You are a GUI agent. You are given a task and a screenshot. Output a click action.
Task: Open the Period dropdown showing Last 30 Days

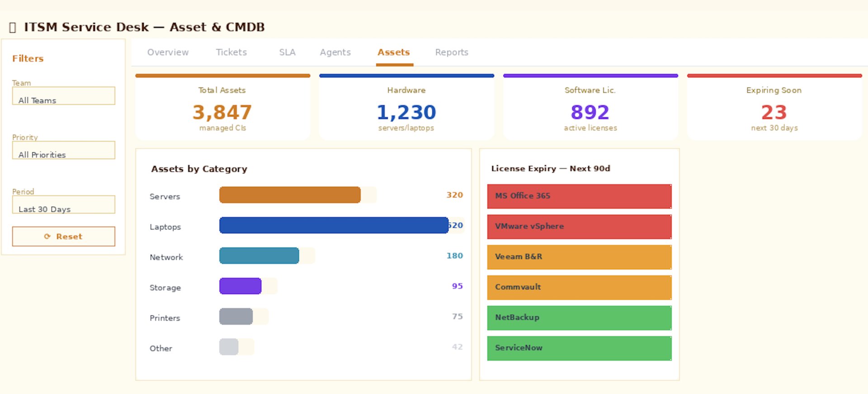tap(63, 205)
